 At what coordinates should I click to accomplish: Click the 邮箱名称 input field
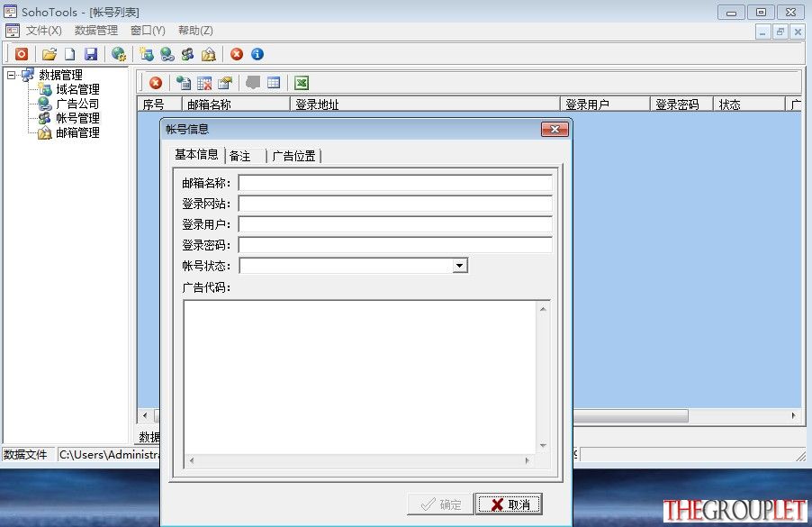pos(395,183)
